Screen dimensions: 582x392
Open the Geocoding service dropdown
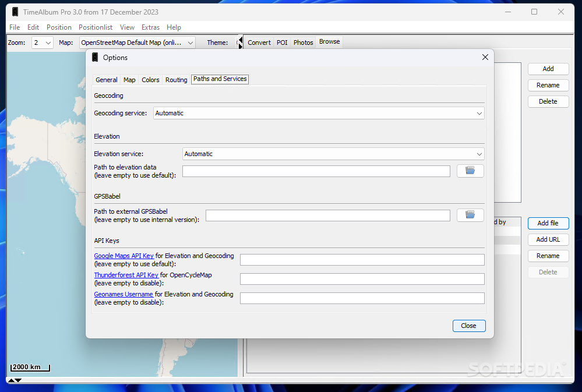(319, 113)
